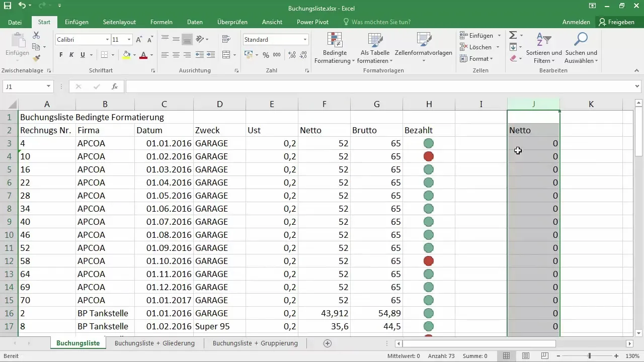The height and width of the screenshot is (362, 644).
Task: Open the font name dropdown (Calibri)
Action: 107,40
